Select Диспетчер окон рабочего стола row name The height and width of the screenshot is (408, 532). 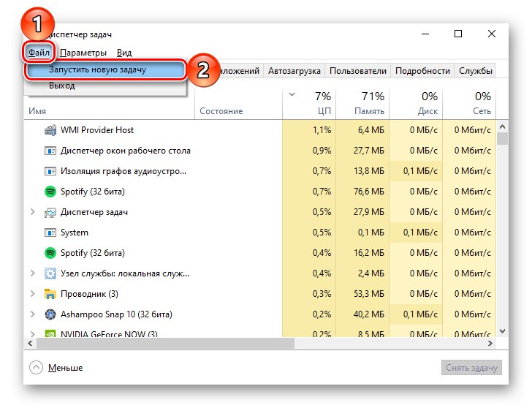click(x=125, y=151)
